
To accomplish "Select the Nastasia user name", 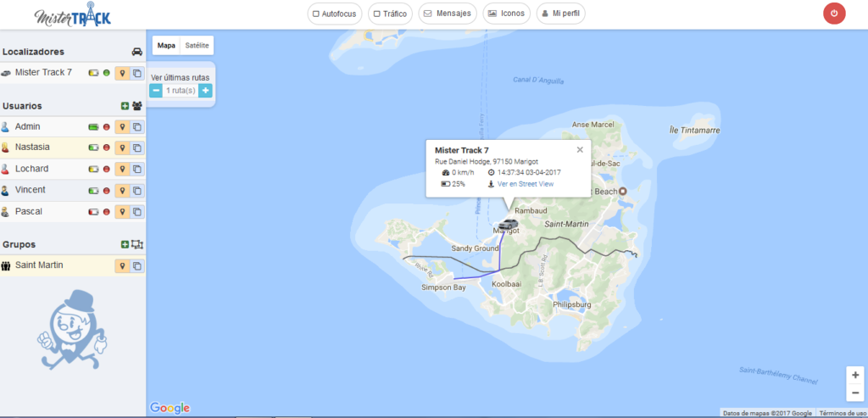I will [33, 148].
